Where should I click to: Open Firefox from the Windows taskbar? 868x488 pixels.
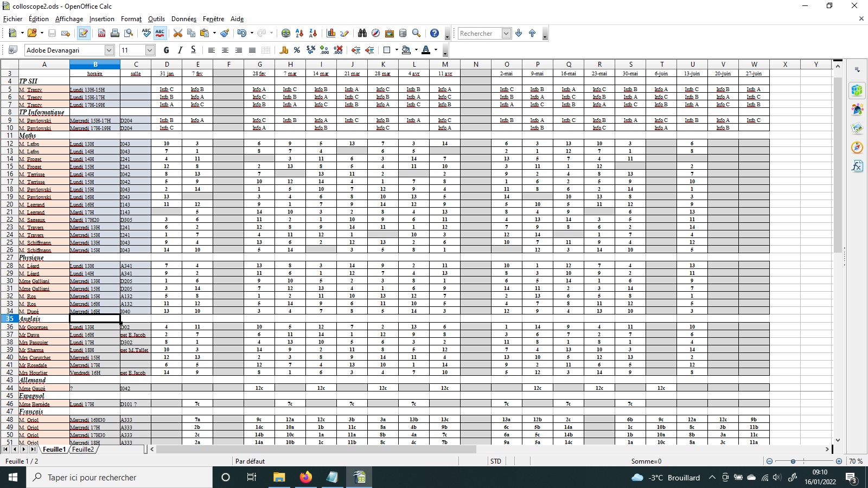click(306, 477)
